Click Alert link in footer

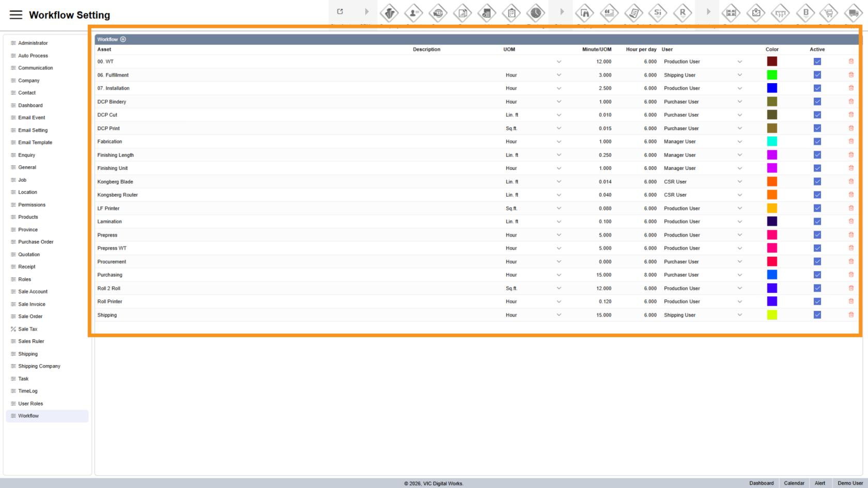820,483
